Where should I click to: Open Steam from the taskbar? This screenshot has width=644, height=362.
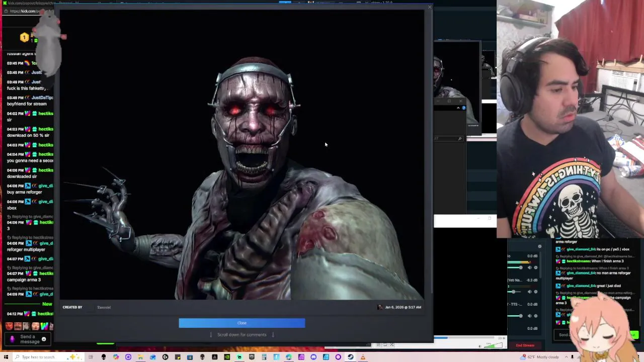[351, 357]
